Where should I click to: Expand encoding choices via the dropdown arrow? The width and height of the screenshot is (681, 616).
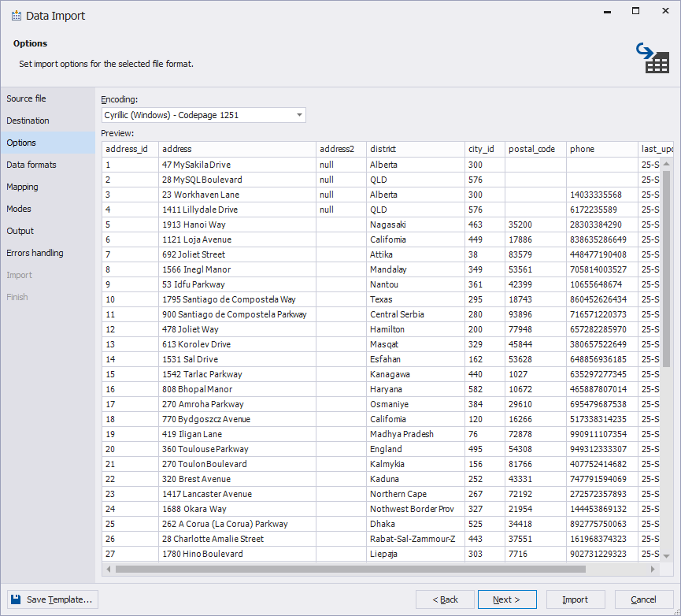tap(299, 114)
